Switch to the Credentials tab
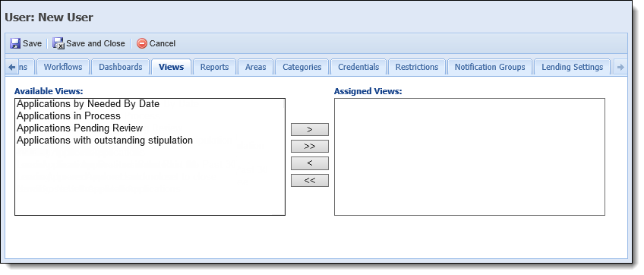This screenshot has height=275, width=644. click(x=358, y=67)
